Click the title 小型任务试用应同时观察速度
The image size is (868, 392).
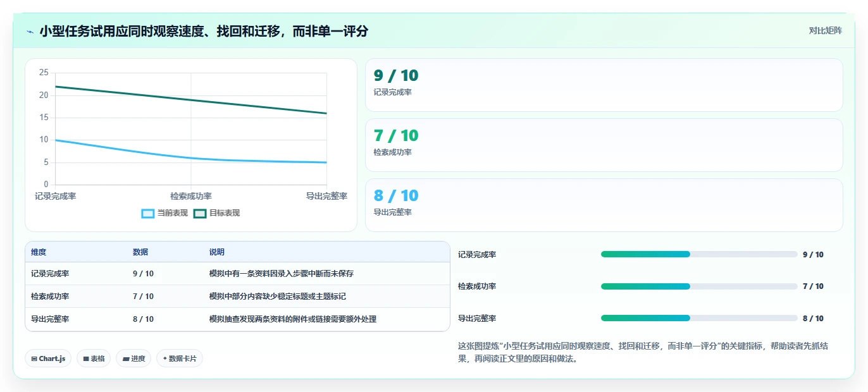tap(204, 31)
